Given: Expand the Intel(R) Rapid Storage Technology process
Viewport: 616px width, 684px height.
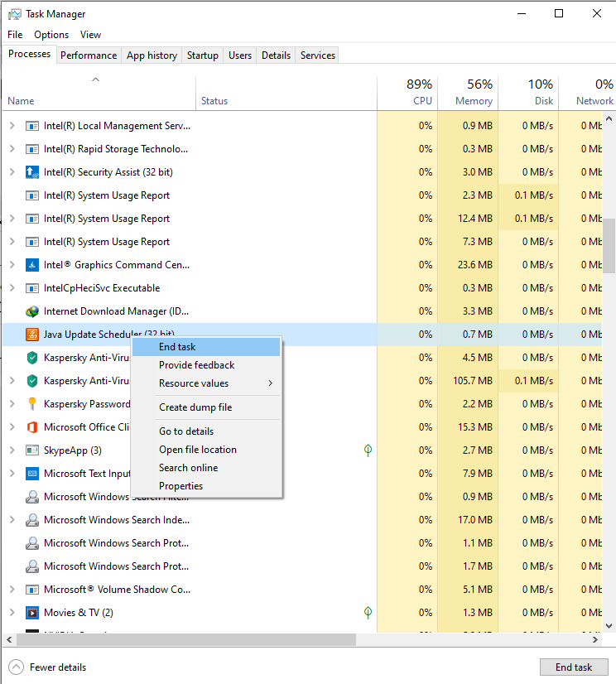Looking at the screenshot, I should coord(12,149).
